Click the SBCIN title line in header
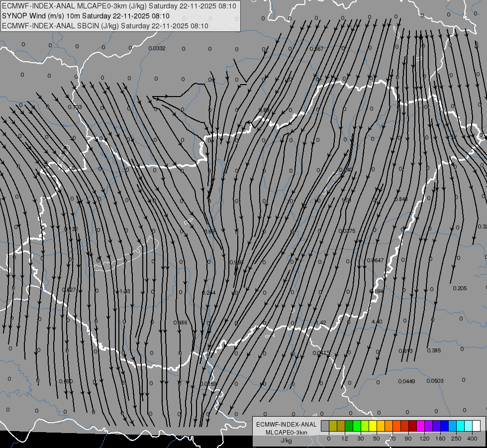Image resolution: width=487 pixels, height=448 pixels. click(x=105, y=26)
